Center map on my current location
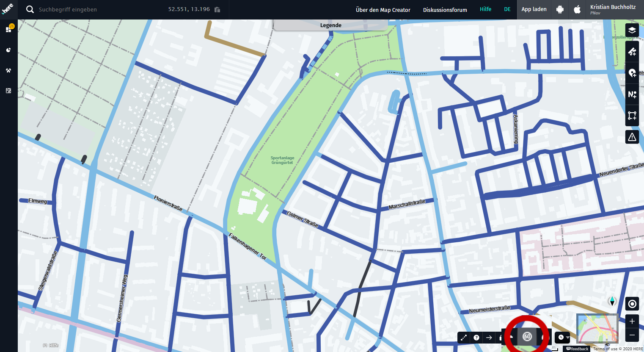Screen dimensions: 644x352 point(632,304)
